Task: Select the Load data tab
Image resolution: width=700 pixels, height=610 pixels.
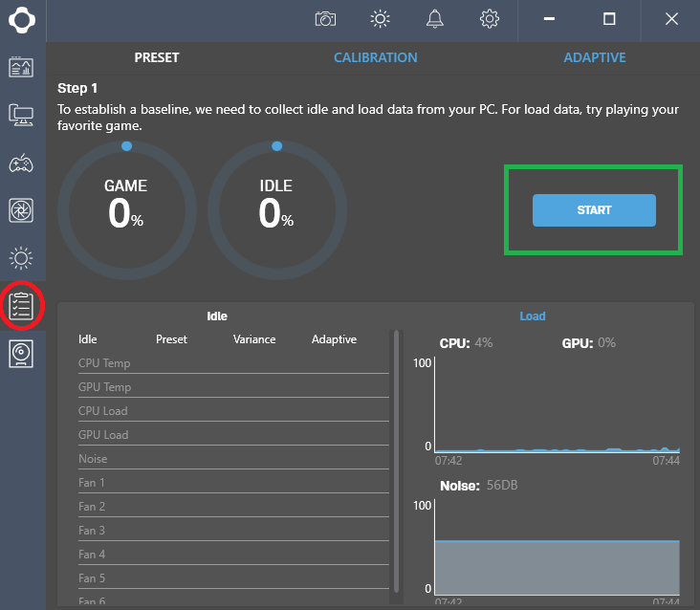Action: coord(532,316)
